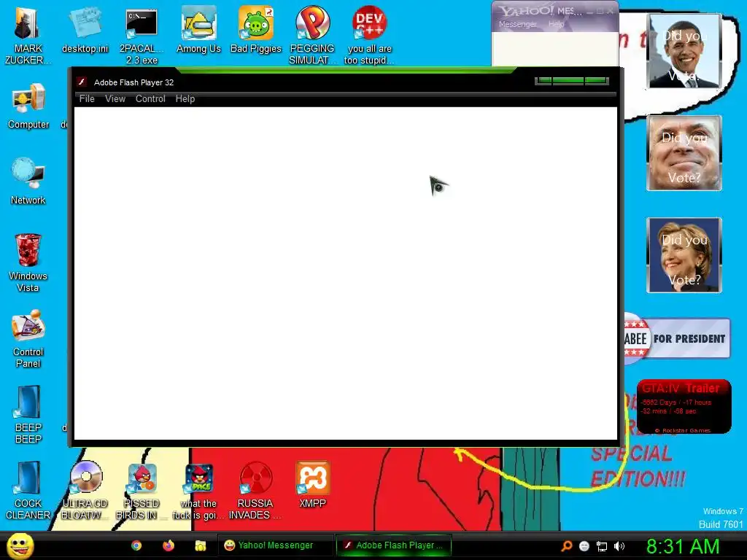The width and height of the screenshot is (747, 560).
Task: Click the smiley face tray icon
Action: (x=584, y=546)
